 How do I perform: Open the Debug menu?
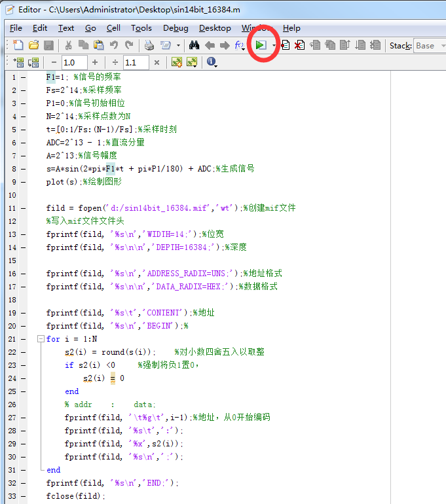click(176, 28)
